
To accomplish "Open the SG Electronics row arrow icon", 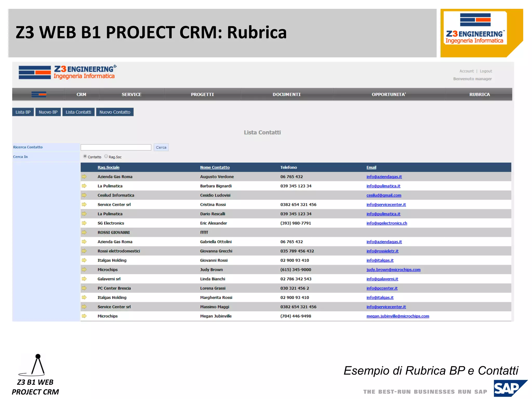I will tap(84, 223).
